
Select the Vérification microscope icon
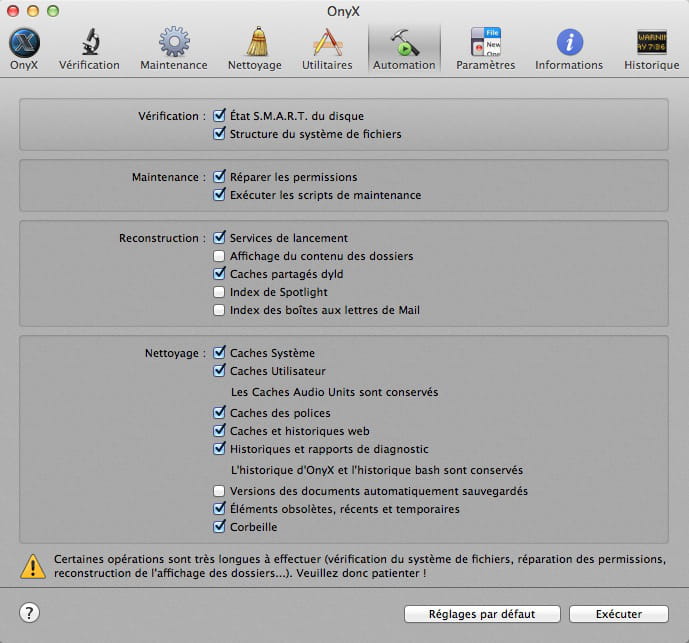click(x=89, y=44)
